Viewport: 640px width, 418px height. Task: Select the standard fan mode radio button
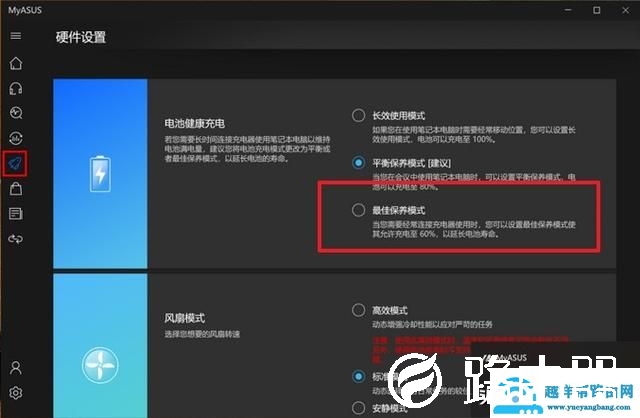(x=358, y=376)
